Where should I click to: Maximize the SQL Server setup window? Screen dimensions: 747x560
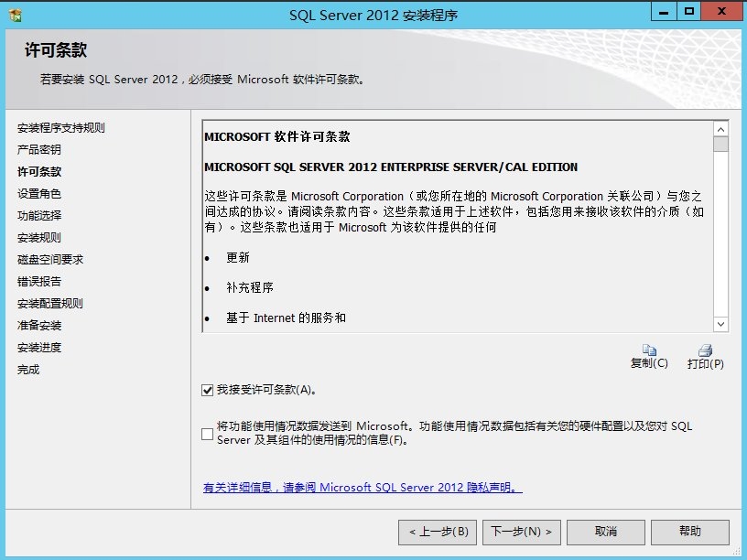[688, 12]
